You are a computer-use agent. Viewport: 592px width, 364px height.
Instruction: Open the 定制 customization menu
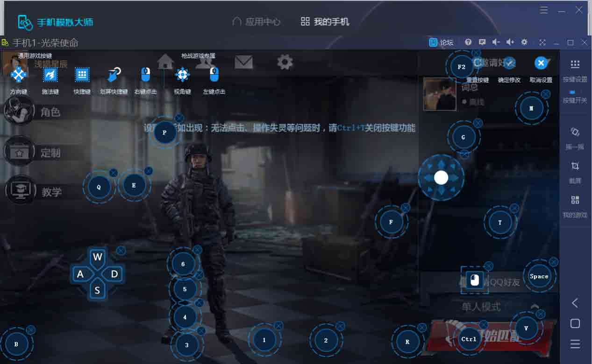pos(33,152)
